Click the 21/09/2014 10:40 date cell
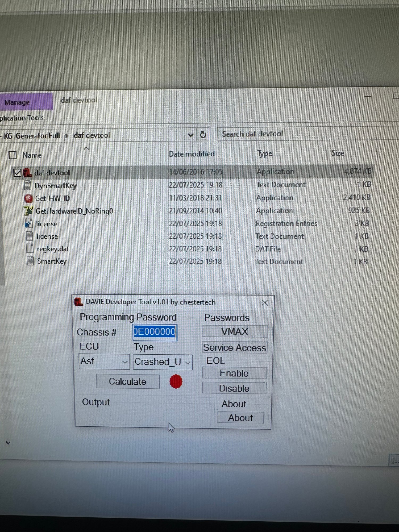The width and height of the screenshot is (399, 532). tap(196, 211)
